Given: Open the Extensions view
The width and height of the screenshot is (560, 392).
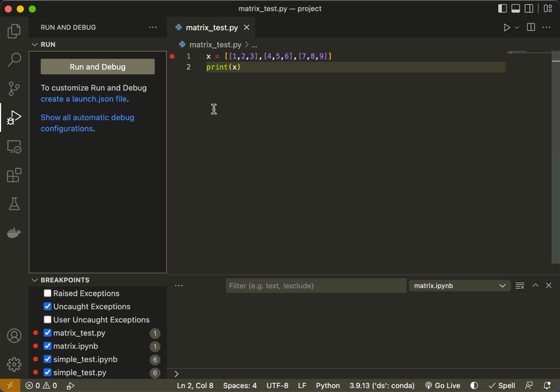Looking at the screenshot, I should pyautogui.click(x=14, y=175).
